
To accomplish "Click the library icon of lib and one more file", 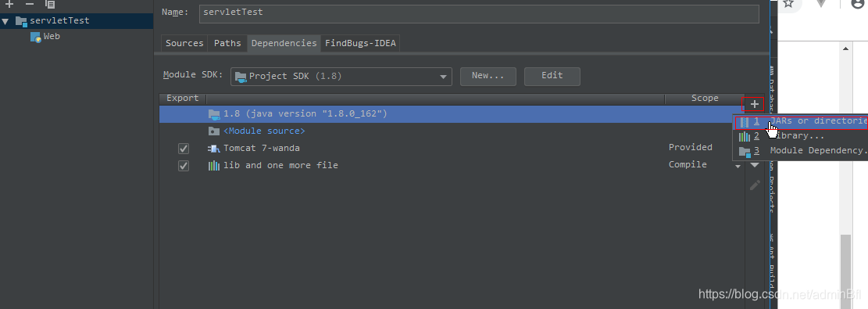I will (x=213, y=166).
